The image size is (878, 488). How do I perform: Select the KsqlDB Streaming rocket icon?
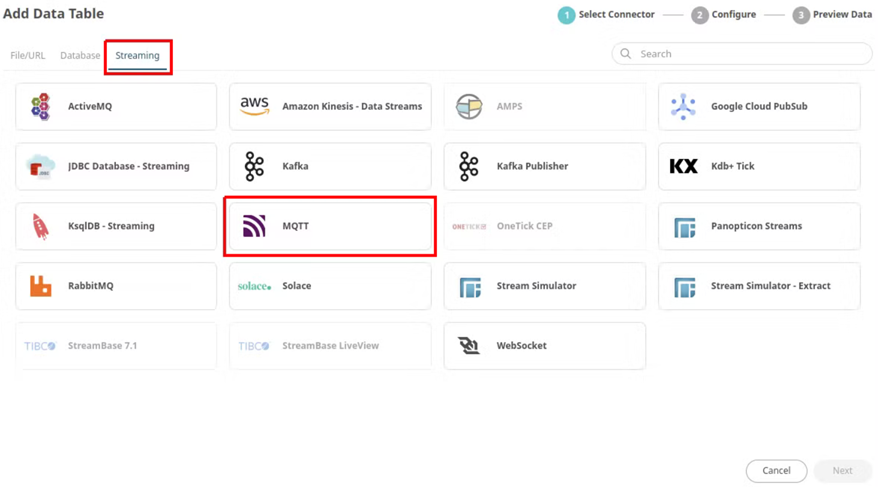(x=40, y=226)
